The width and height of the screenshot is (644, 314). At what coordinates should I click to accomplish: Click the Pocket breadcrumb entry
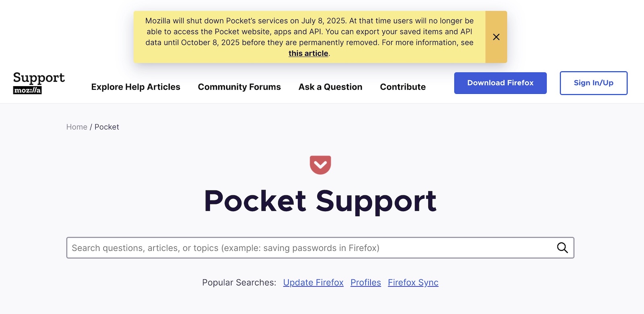tap(107, 127)
